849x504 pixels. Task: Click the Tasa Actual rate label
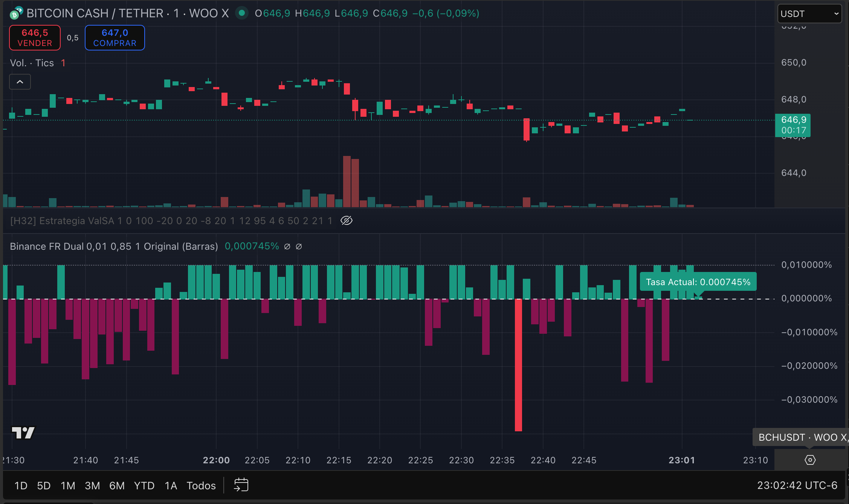click(698, 282)
